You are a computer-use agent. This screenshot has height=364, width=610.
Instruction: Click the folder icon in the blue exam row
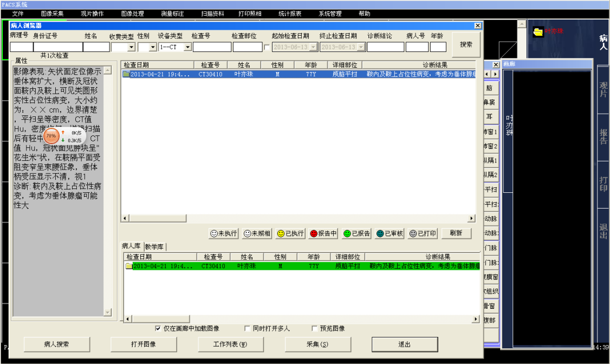pos(126,74)
